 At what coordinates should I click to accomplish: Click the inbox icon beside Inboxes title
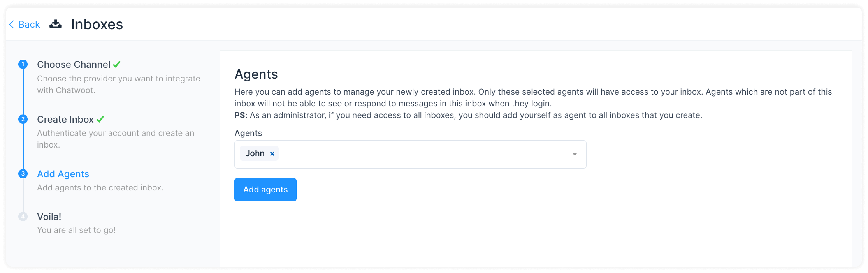(56, 24)
